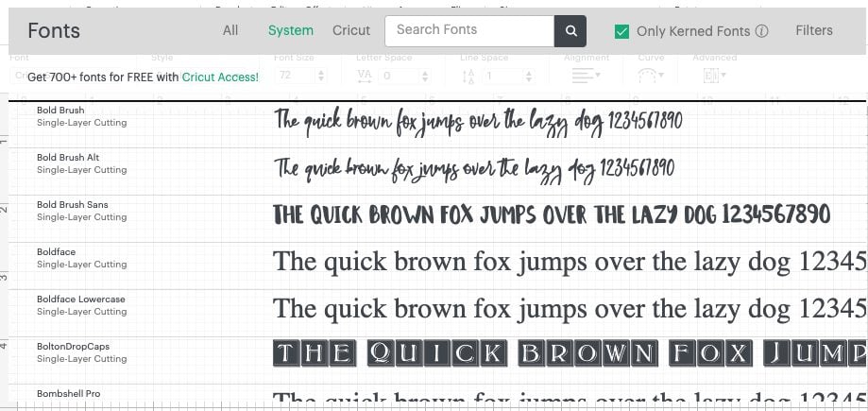Show All fonts tab
Screen dimensions: 868x411
[x=230, y=30]
